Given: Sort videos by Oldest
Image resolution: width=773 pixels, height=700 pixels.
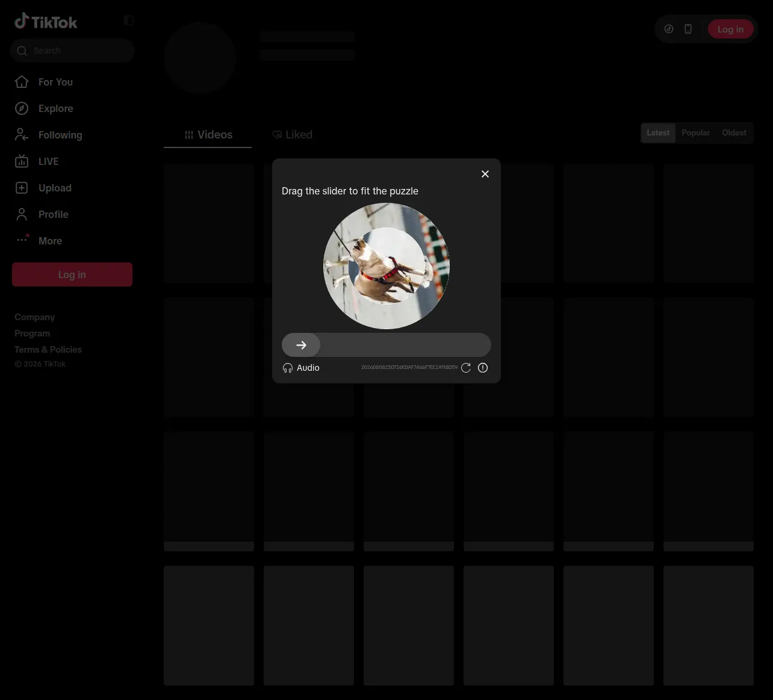Looking at the screenshot, I should pos(734,133).
